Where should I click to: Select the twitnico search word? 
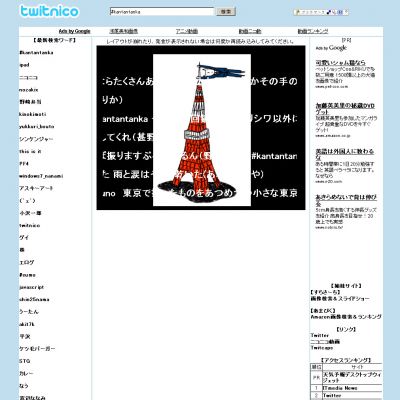coord(29,226)
